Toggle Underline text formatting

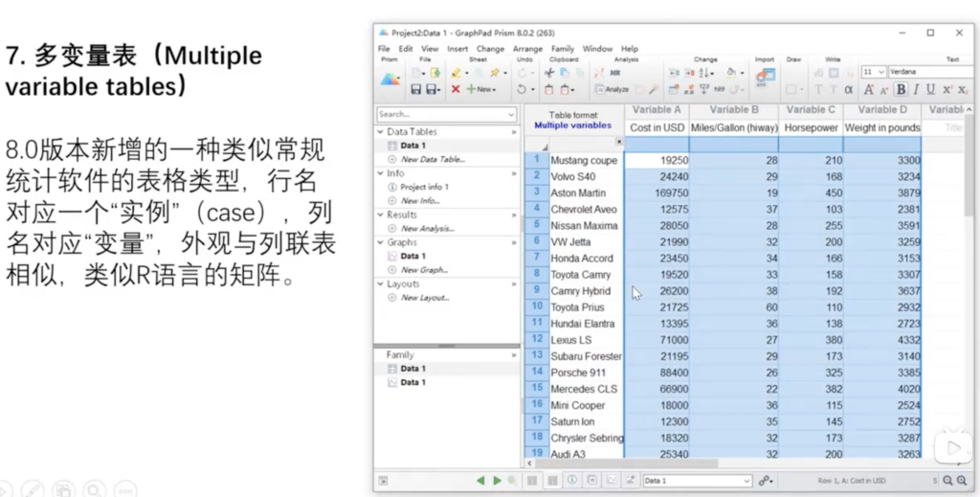coord(930,89)
